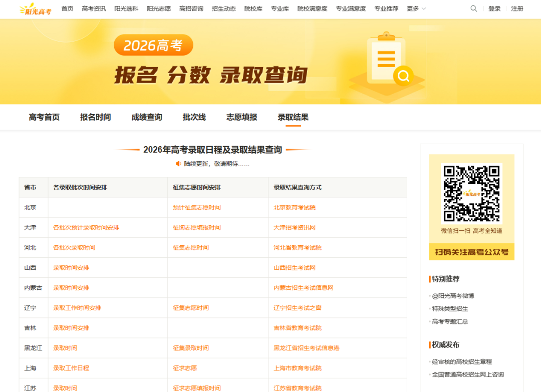
Task: Select the 录取结果 tab
Action: click(293, 117)
